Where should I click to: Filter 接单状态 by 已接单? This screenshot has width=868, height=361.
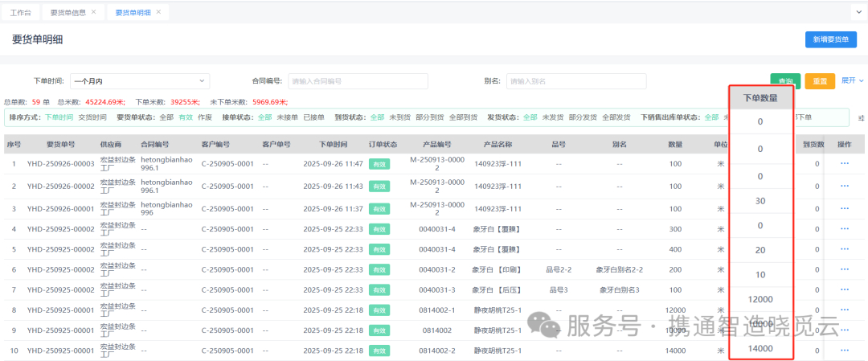[x=314, y=117]
